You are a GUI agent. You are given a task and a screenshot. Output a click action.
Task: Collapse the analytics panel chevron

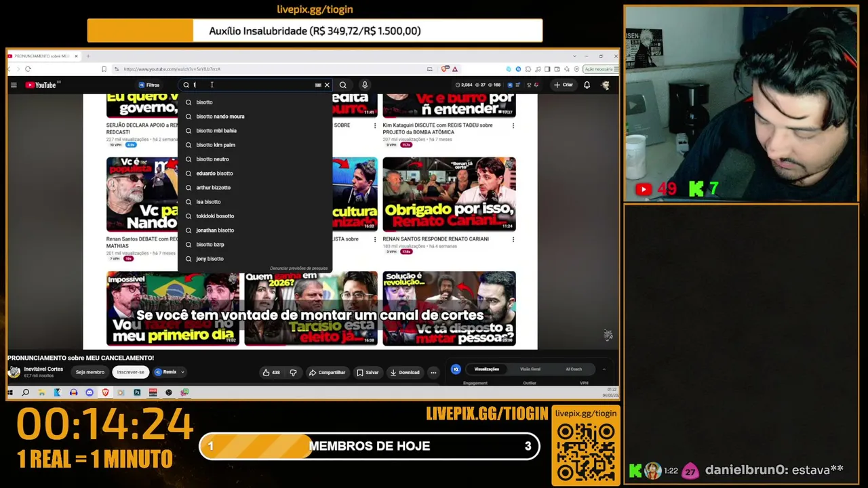(603, 369)
